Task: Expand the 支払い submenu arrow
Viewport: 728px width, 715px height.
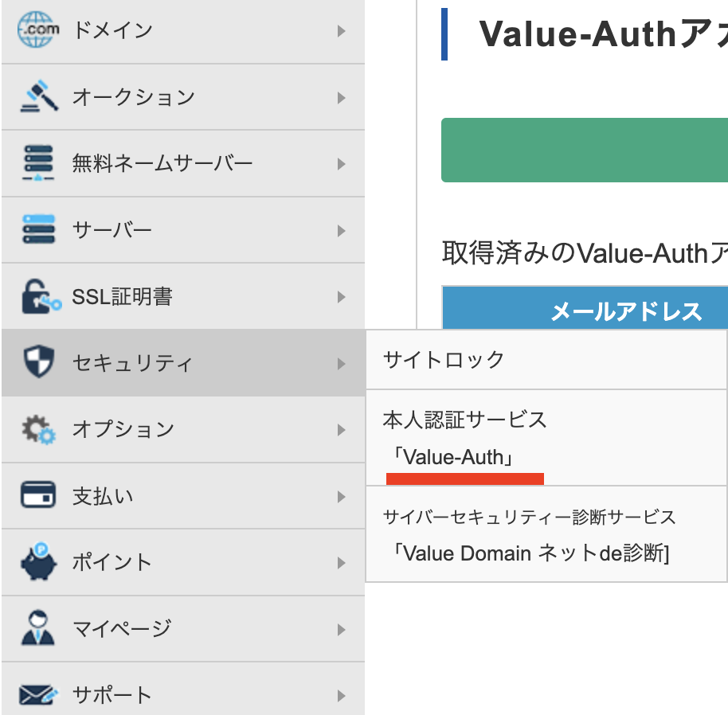Action: coord(342,497)
